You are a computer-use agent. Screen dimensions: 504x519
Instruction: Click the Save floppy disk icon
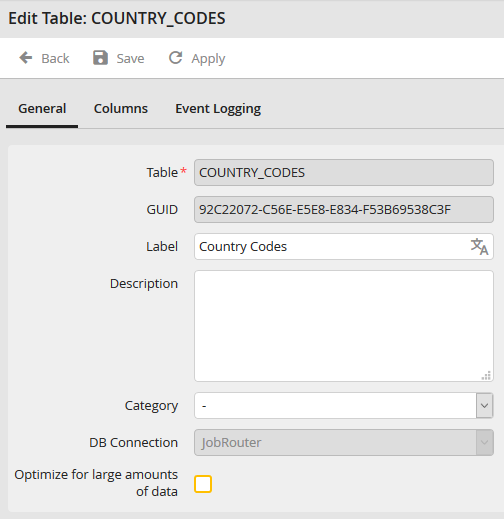[100, 58]
